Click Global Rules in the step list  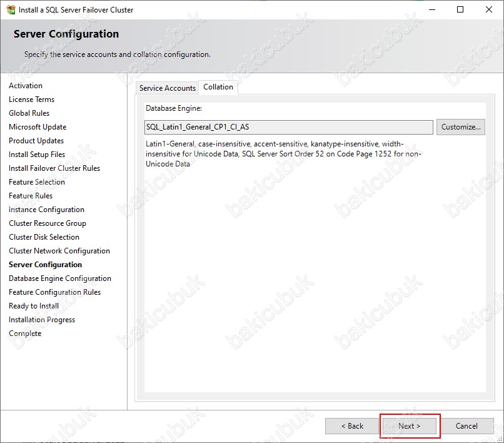(x=29, y=113)
